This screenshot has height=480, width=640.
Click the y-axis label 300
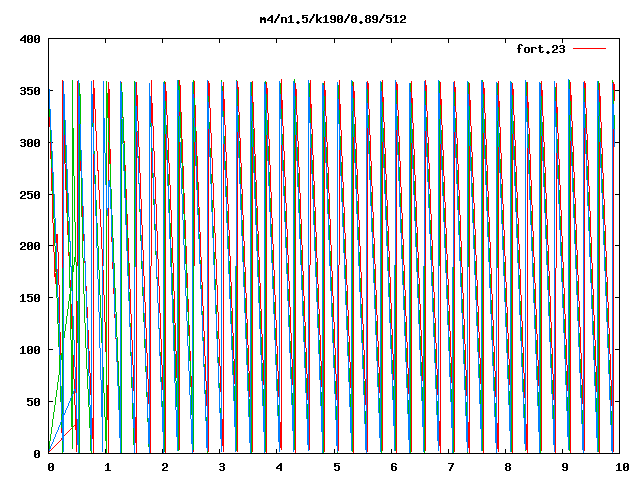[x=30, y=143]
